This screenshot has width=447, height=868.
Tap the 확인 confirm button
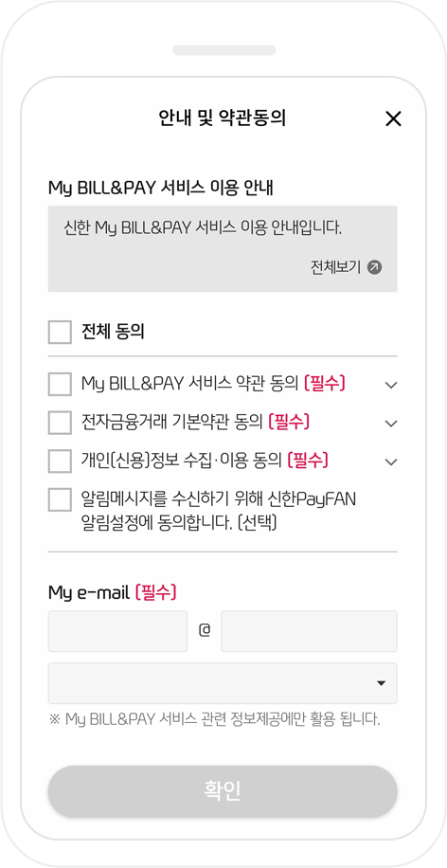pos(223,791)
